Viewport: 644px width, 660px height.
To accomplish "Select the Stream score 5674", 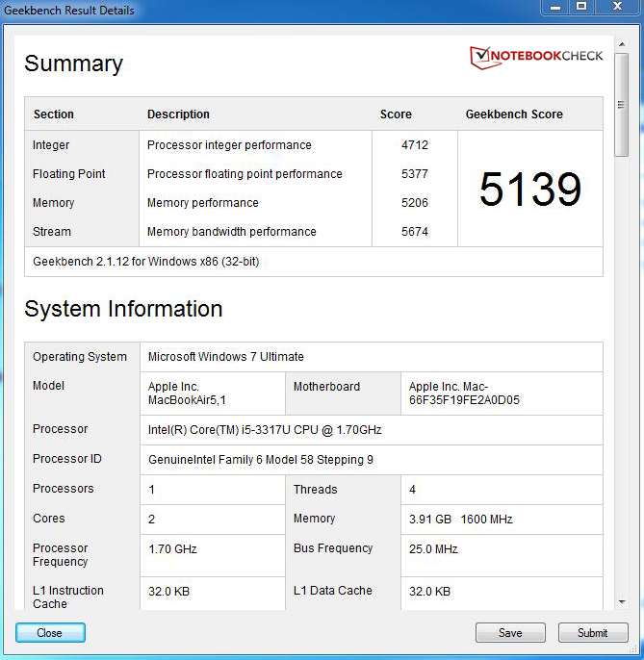I will click(415, 232).
